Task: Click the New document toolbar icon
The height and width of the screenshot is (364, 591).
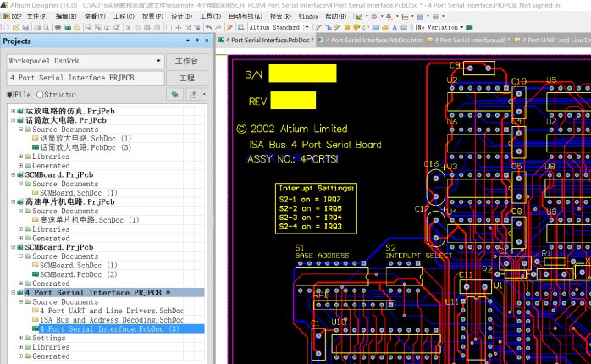Action: coord(7,27)
